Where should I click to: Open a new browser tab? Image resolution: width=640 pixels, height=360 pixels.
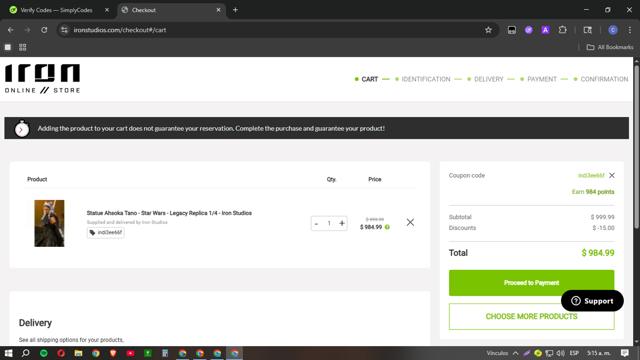point(236,10)
